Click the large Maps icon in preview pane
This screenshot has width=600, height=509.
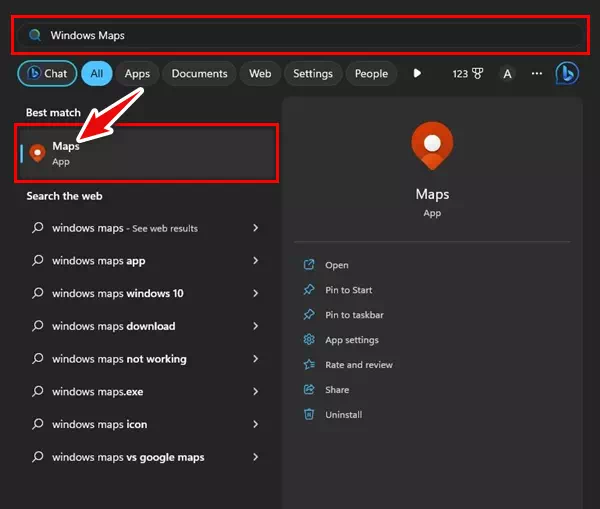pyautogui.click(x=432, y=146)
